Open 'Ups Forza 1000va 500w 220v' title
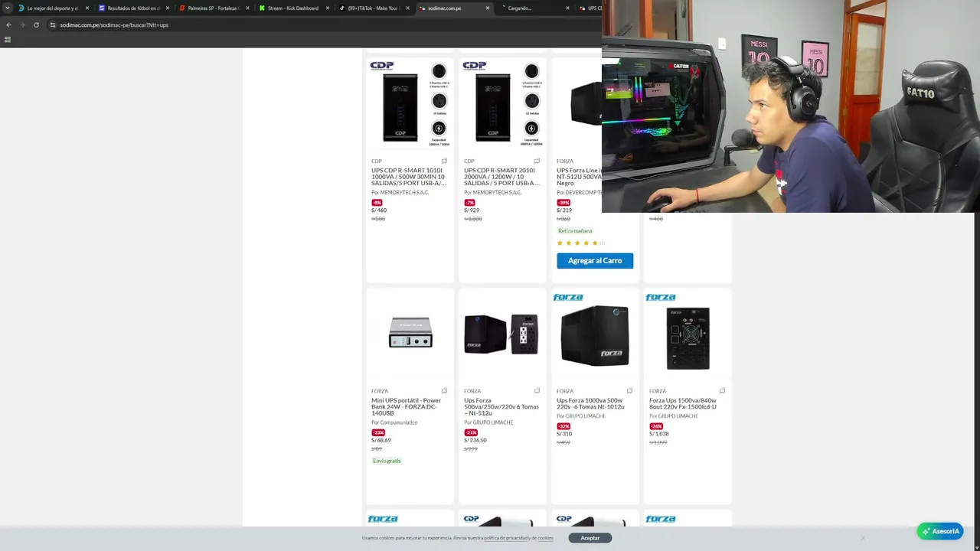This screenshot has width=980, height=551. (590, 403)
